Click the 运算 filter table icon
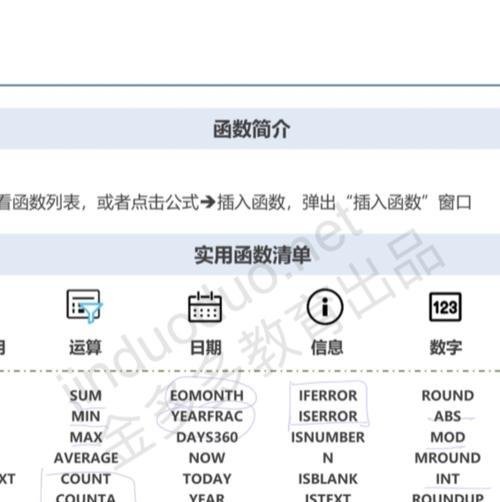 (x=84, y=306)
